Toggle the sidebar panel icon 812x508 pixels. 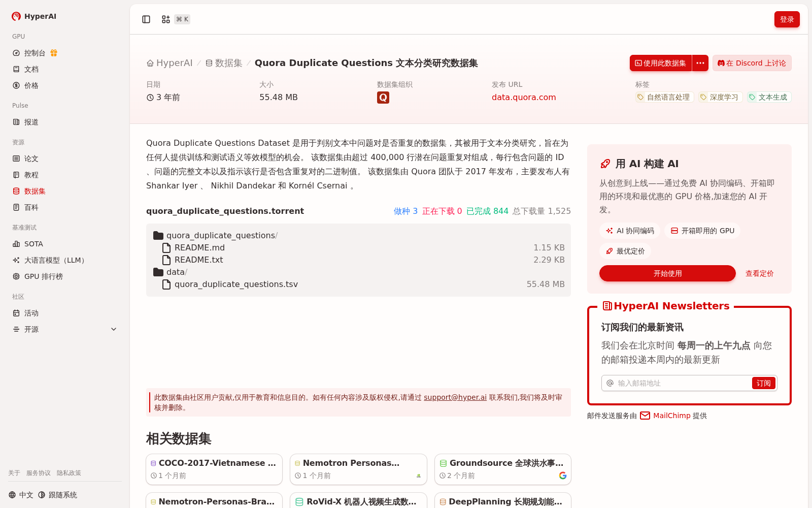click(146, 19)
